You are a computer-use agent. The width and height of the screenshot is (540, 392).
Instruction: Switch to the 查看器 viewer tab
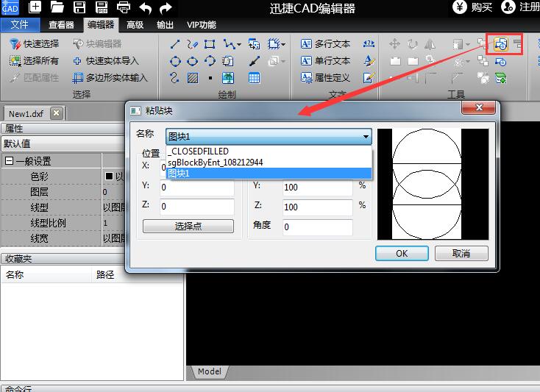click(x=61, y=24)
